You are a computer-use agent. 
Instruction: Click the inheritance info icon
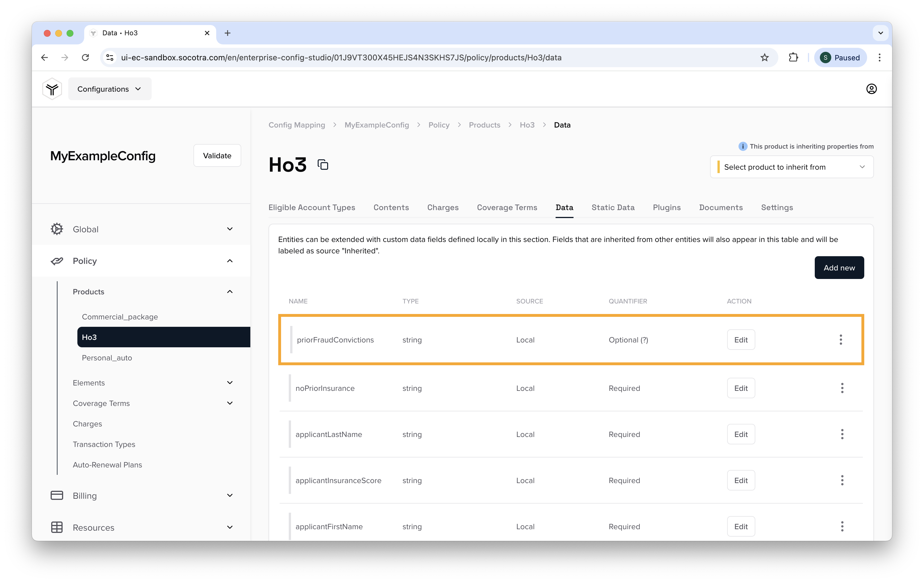742,146
